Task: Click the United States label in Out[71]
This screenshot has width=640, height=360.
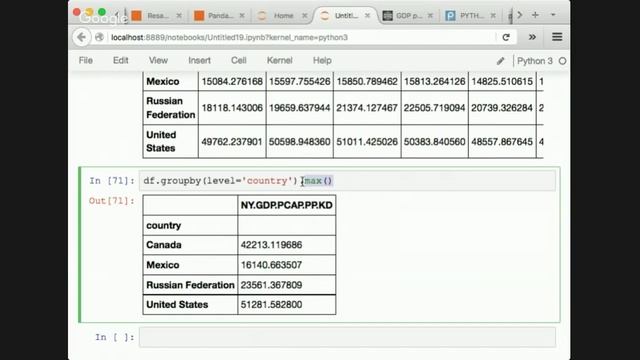Action: [177, 304]
